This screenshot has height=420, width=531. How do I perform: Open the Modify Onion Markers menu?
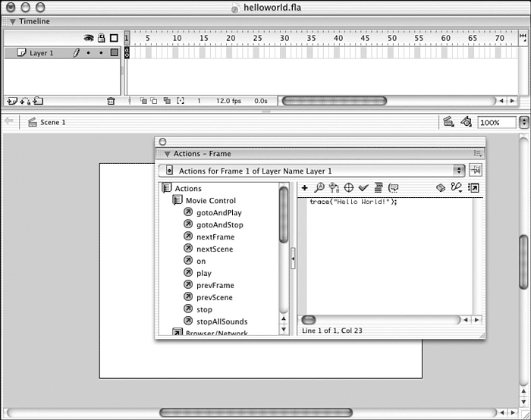tap(181, 101)
